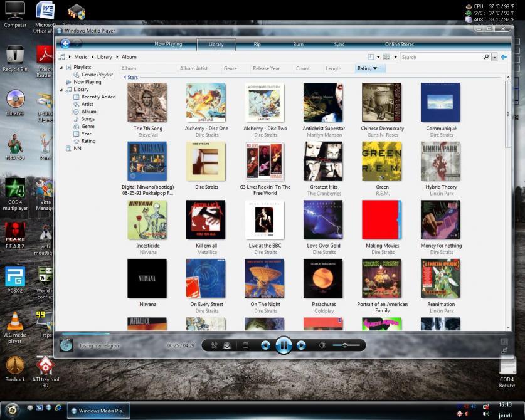Viewport: 525px width, 420px height.
Task: Select Now Playing in the sidebar
Action: [87, 82]
